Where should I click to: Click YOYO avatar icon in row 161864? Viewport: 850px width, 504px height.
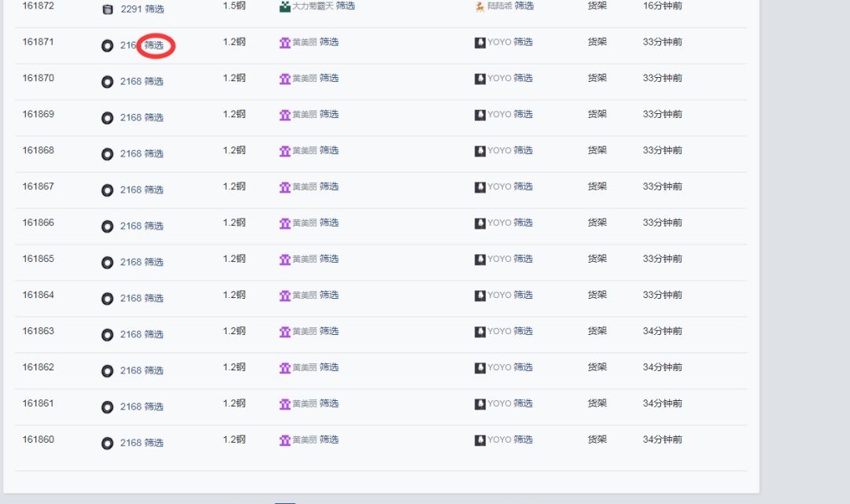tap(480, 296)
